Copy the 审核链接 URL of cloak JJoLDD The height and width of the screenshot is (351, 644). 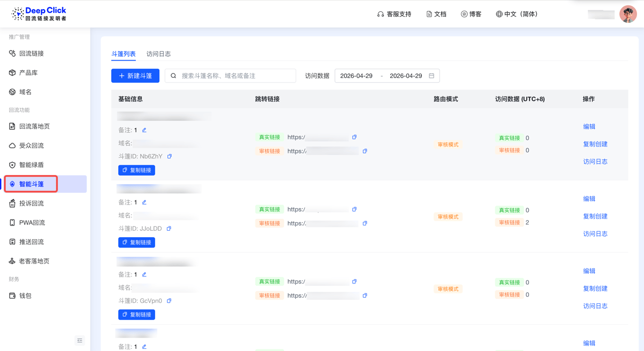pos(365,223)
